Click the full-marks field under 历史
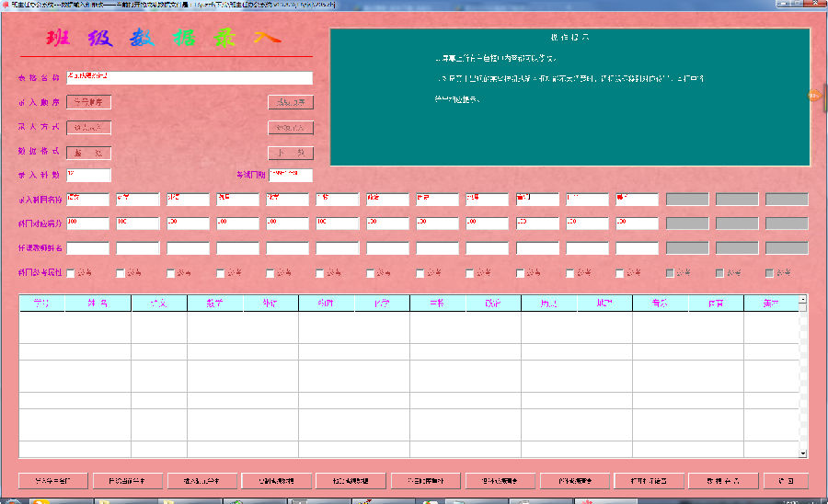The height and width of the screenshot is (504, 828). 437,223
